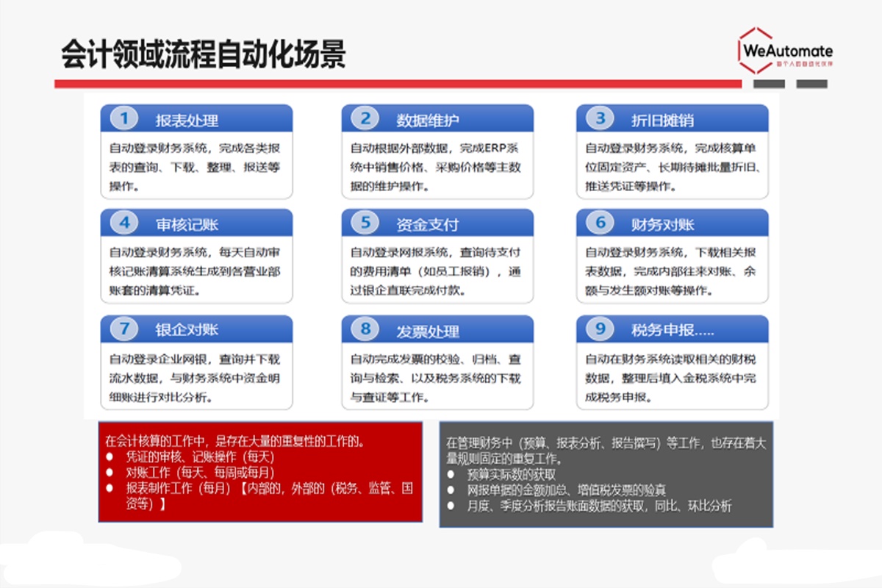The image size is (882, 588).
Task: Select the 银企对账 description text box
Action: [x=196, y=379]
